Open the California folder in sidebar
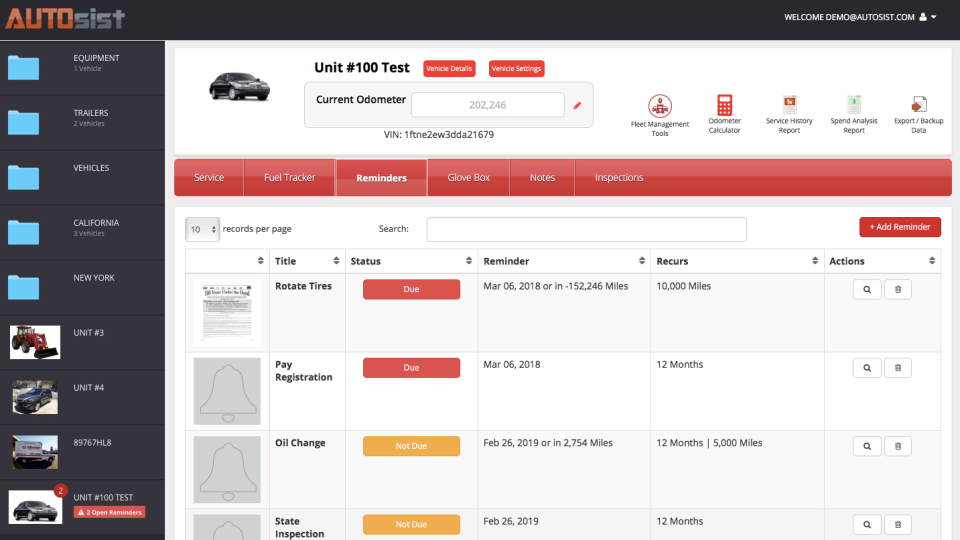The image size is (960, 540). point(83,232)
